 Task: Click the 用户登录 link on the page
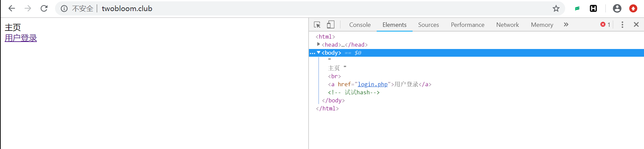(21, 38)
